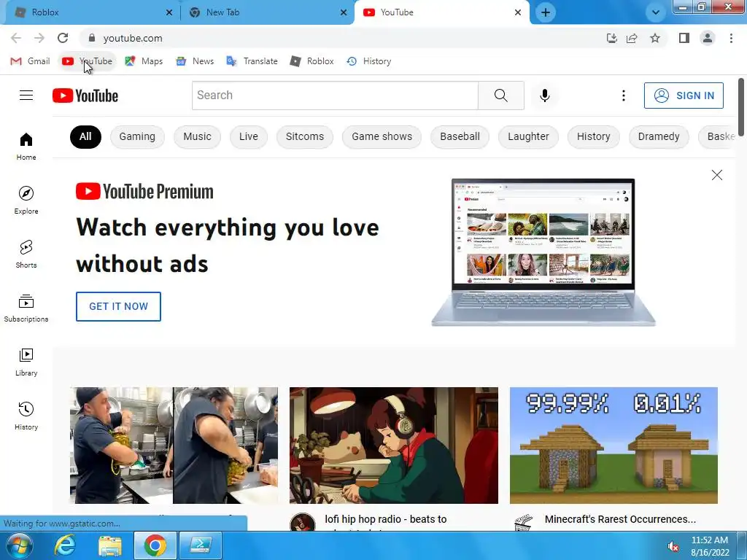This screenshot has height=560, width=747.
Task: Open the History bookmark in bookmarks bar
Action: [369, 61]
